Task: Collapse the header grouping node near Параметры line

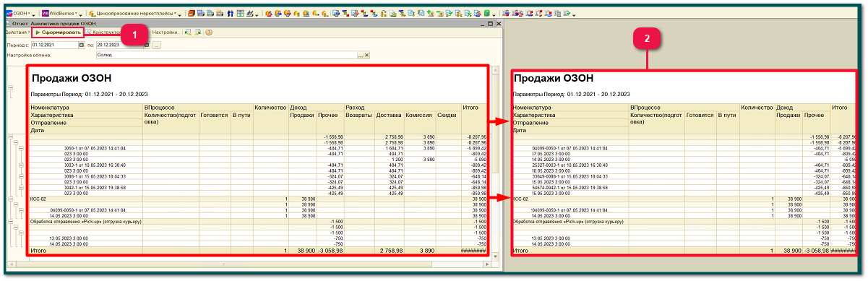Action: [x=10, y=87]
